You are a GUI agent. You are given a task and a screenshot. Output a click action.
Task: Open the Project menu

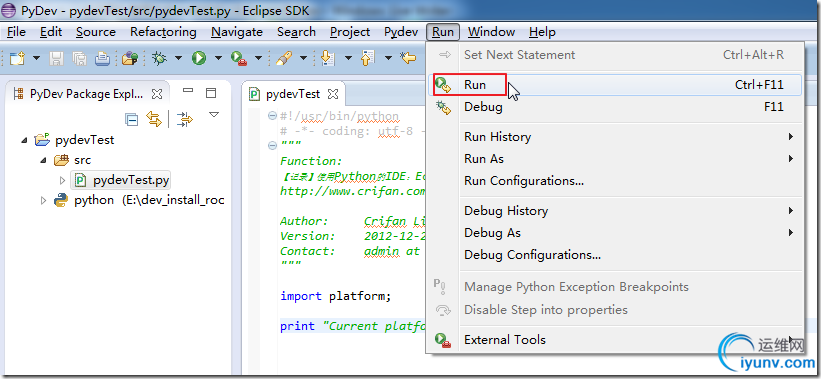coord(350,32)
